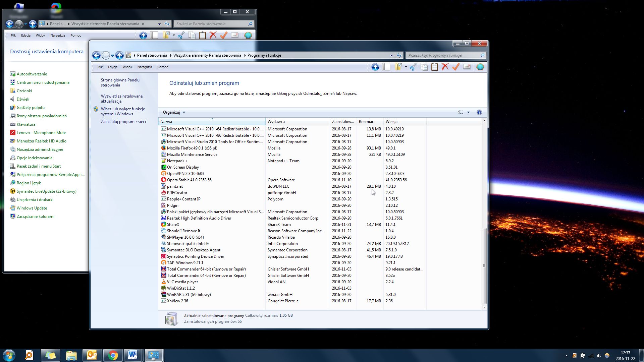Image resolution: width=644 pixels, height=362 pixels.
Task: Click the orange checkmark Properties icon in front window
Action: click(456, 67)
